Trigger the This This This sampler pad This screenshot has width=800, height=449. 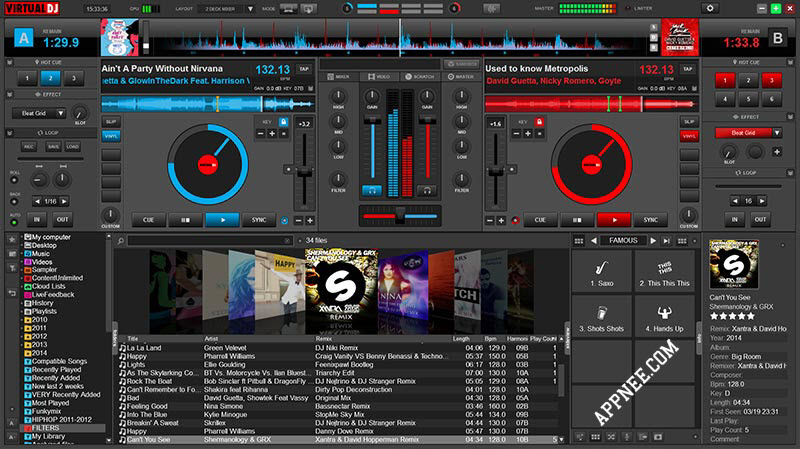click(664, 272)
